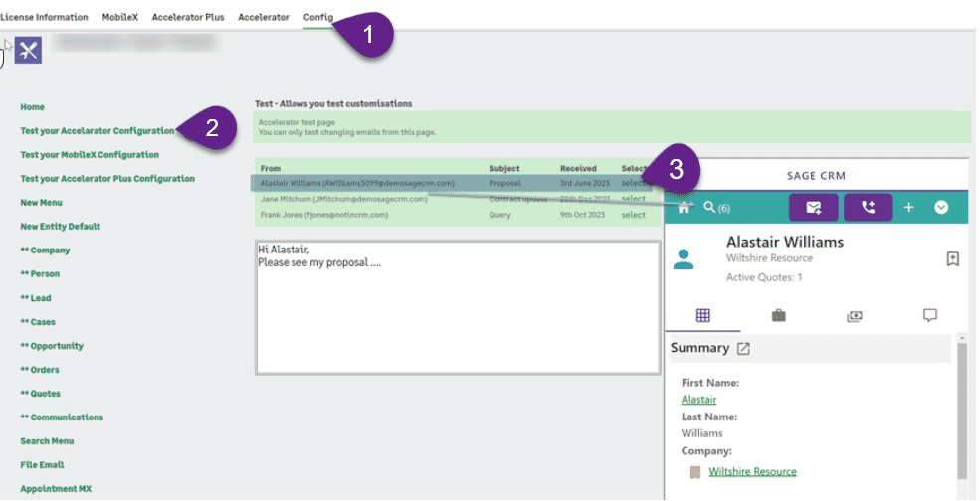This screenshot has height=501, width=980.
Task: Select the briefcase tab icon
Action: coord(779,315)
